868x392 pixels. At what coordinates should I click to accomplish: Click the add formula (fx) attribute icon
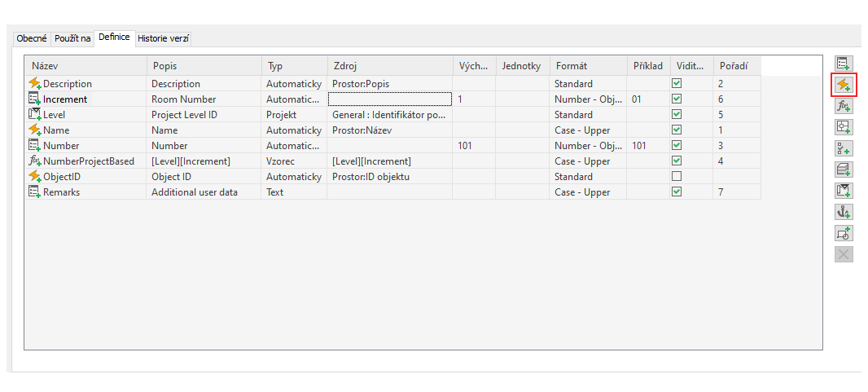[844, 106]
